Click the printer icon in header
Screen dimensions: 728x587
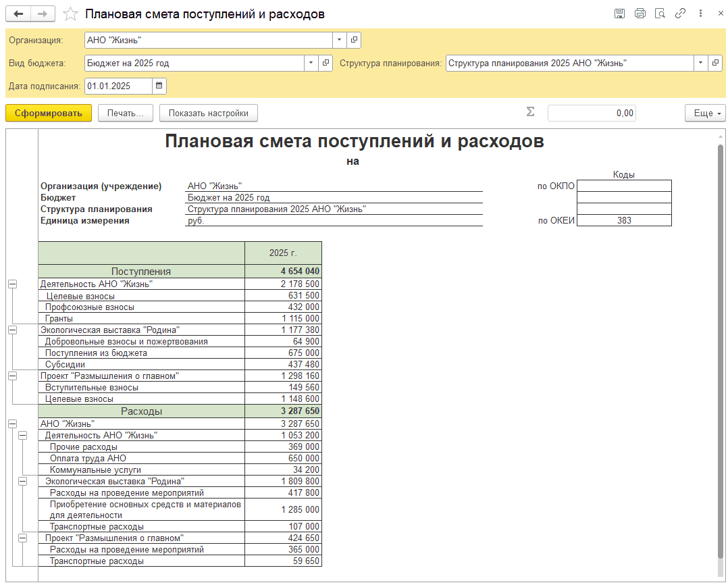(x=640, y=14)
